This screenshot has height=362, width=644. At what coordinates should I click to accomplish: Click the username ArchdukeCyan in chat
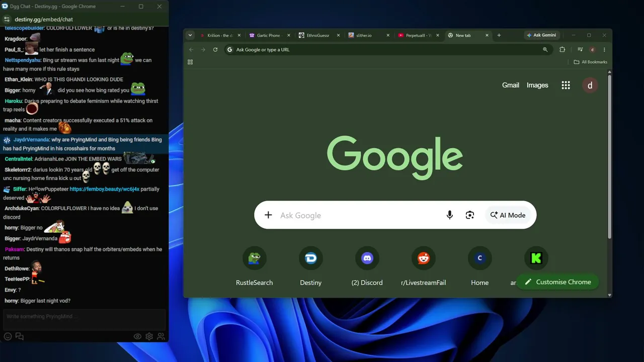tap(22, 208)
